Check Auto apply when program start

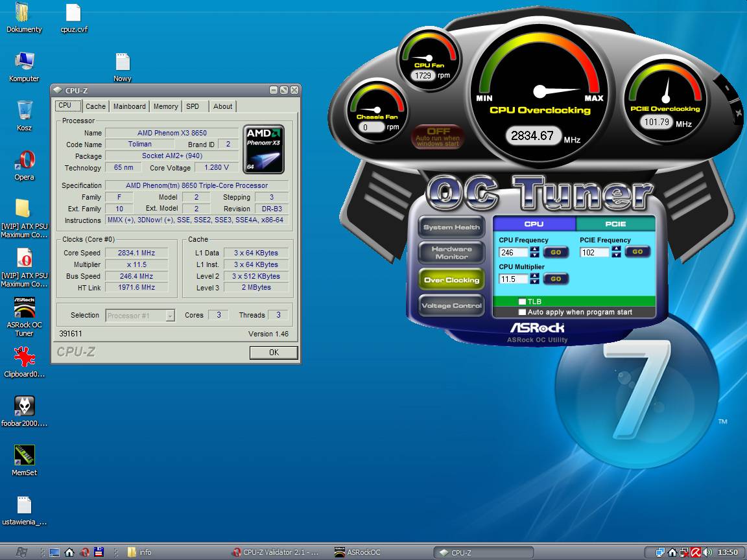(x=522, y=312)
